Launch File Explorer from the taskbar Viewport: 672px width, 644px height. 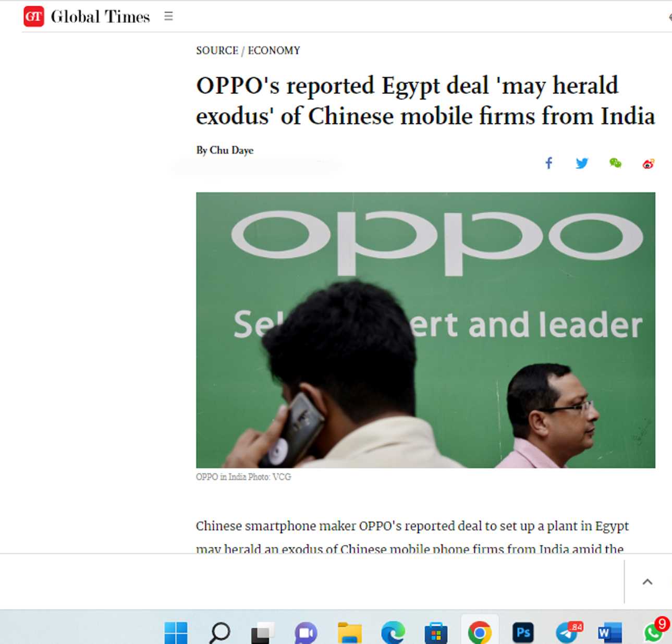(350, 633)
